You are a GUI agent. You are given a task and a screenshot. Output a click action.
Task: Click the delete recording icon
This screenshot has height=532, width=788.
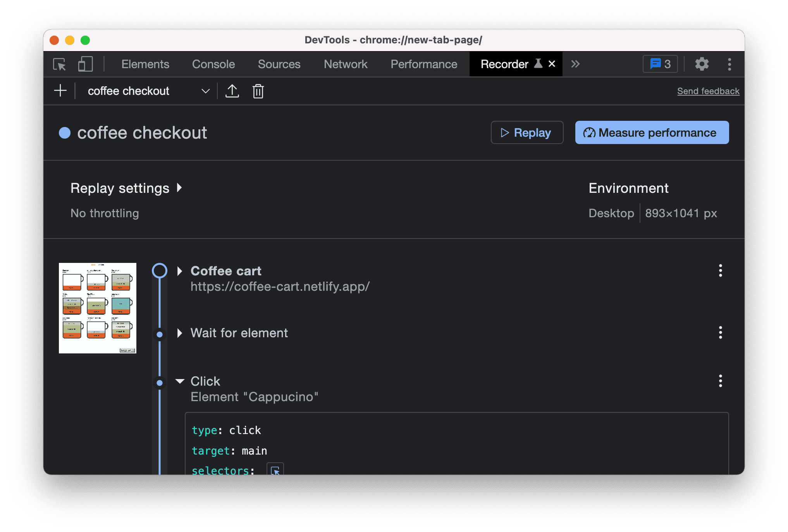pos(258,91)
